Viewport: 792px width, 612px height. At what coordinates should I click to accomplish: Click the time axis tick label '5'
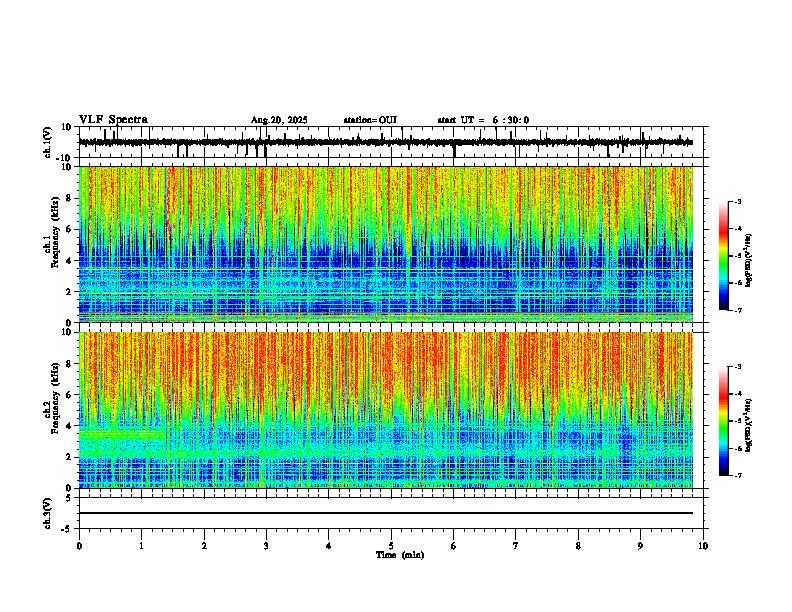[391, 545]
